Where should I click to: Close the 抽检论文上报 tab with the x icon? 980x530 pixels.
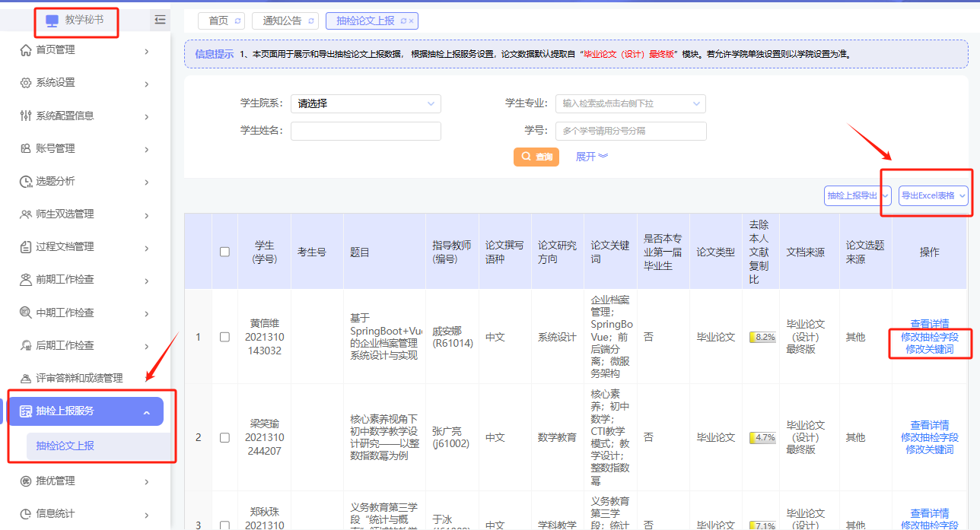(x=411, y=21)
